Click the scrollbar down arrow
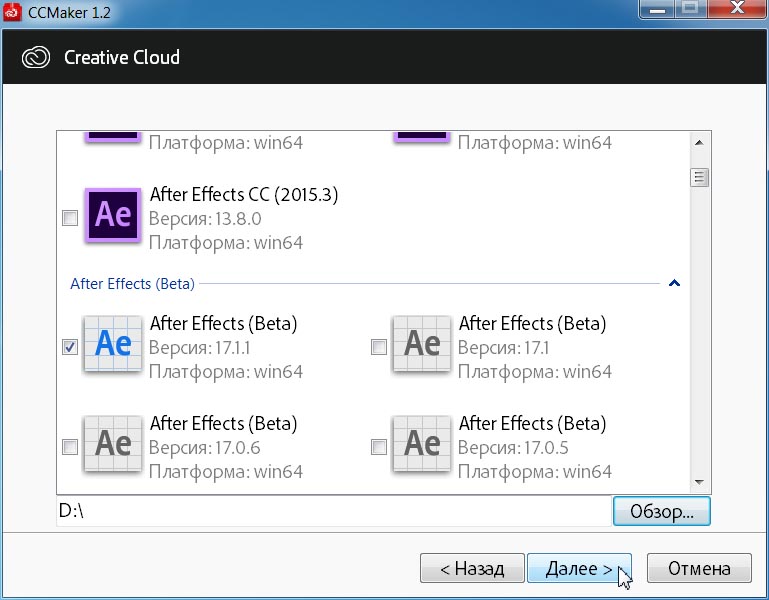This screenshot has width=769, height=600. point(699,483)
